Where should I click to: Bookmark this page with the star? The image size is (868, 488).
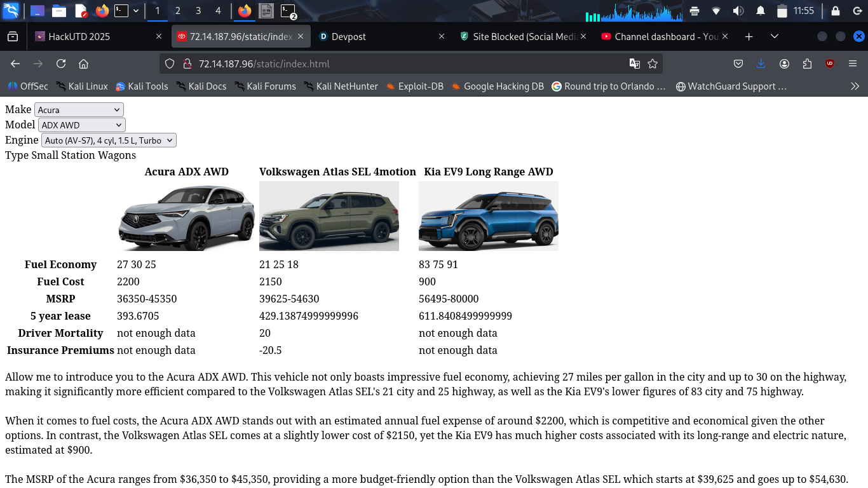click(x=653, y=64)
